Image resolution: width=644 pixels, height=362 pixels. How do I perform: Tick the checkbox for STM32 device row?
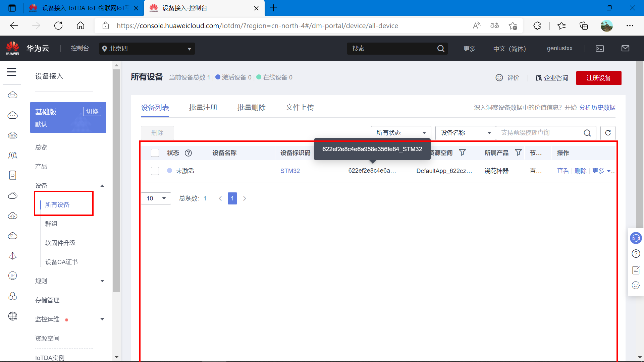pos(155,171)
